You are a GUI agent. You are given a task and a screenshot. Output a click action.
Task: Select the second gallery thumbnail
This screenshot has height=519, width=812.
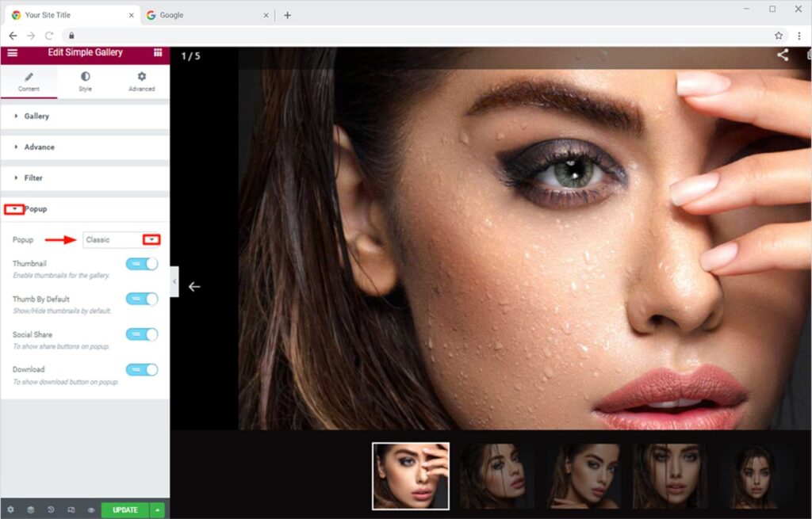coord(493,475)
